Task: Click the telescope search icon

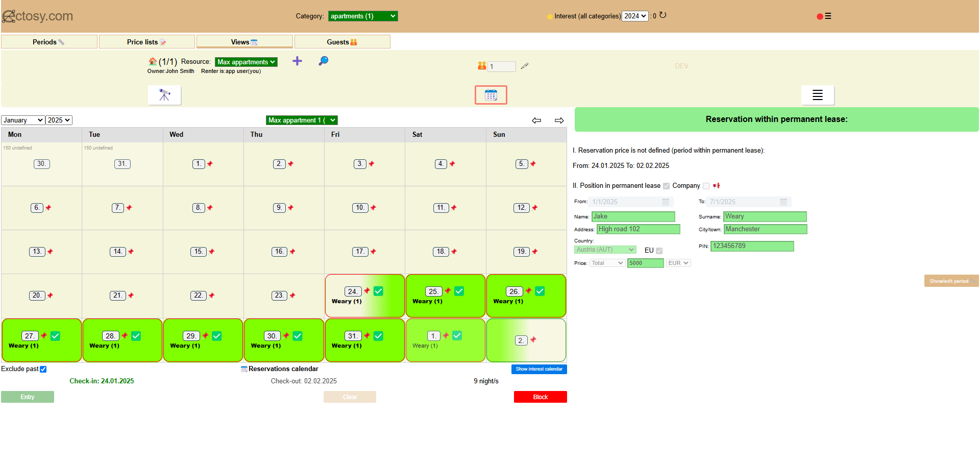Action: [x=164, y=95]
